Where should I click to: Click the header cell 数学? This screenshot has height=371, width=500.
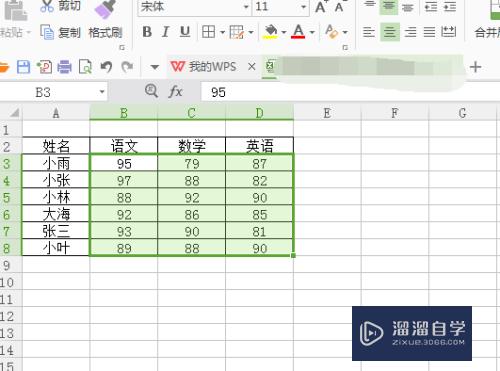192,146
